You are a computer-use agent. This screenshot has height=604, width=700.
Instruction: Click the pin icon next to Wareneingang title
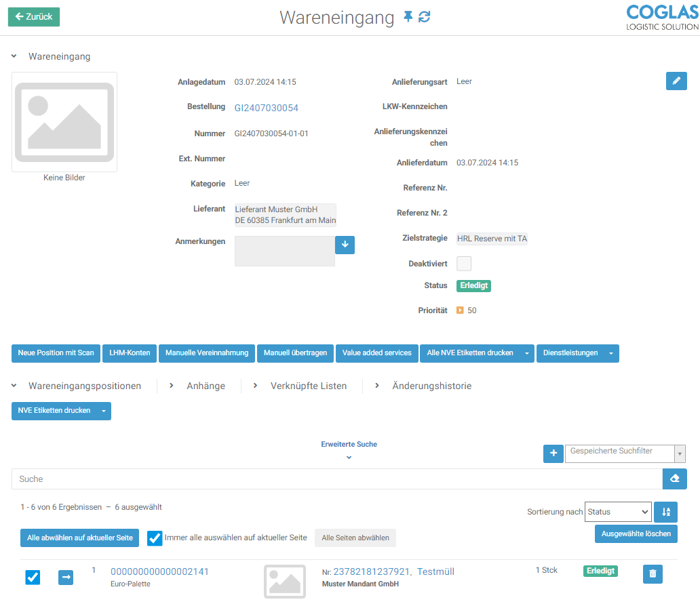(408, 17)
